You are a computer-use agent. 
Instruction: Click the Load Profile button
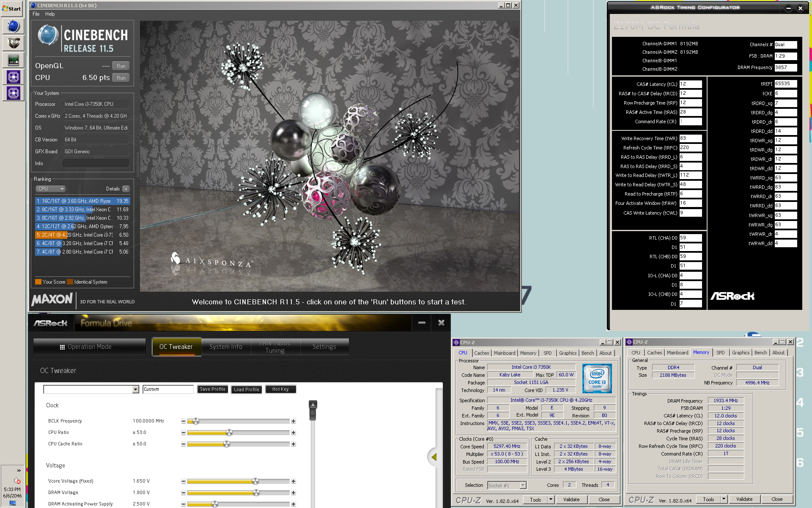point(247,389)
